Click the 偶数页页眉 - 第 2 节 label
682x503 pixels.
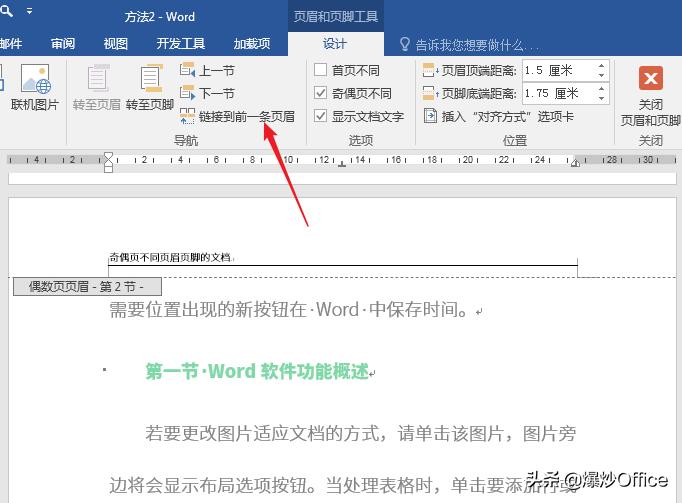(x=87, y=287)
